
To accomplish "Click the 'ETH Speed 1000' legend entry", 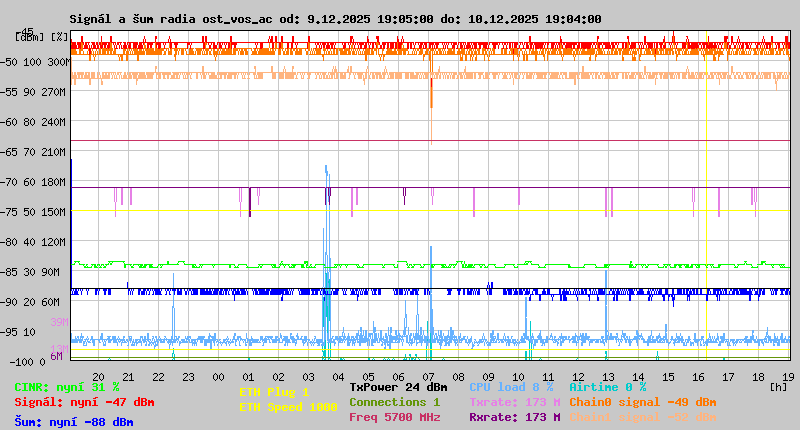I will point(288,407).
